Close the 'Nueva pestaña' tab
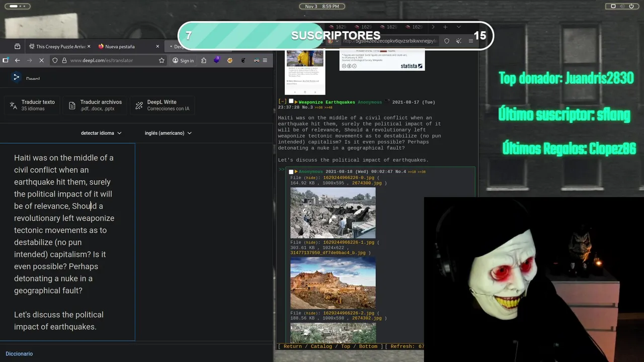This screenshot has width=644, height=362. point(157,46)
